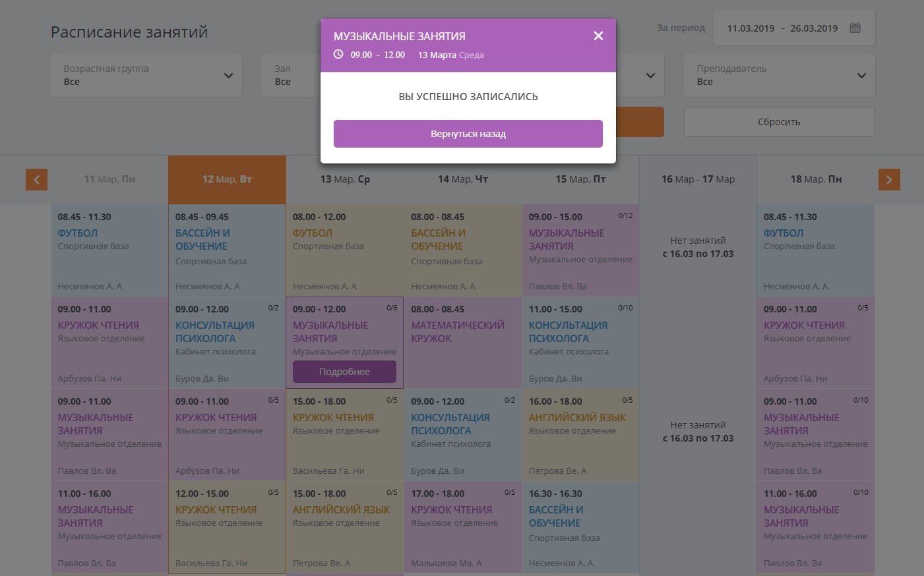
Task: Select the 13 Мар, Ср day tab
Action: pyautogui.click(x=345, y=179)
